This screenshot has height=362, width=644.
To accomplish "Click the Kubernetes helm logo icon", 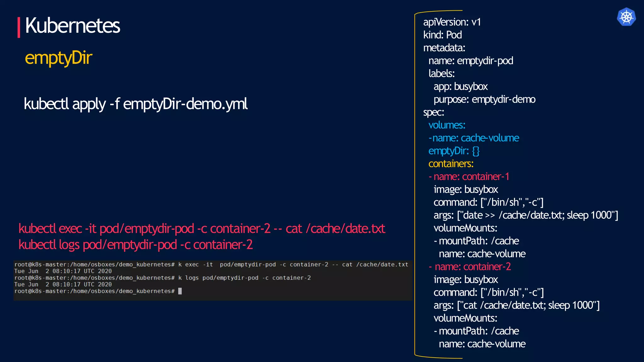I will [626, 17].
